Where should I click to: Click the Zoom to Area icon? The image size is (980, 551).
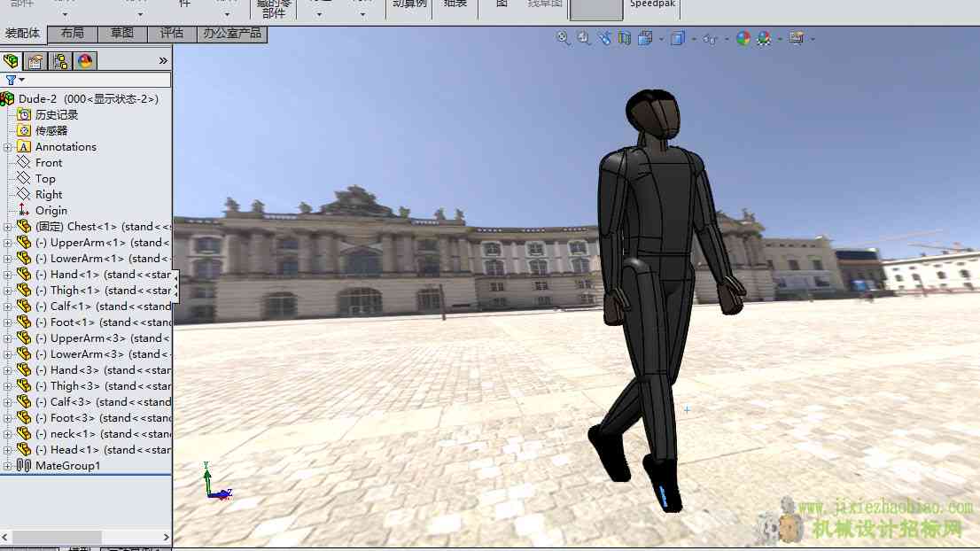tap(583, 38)
